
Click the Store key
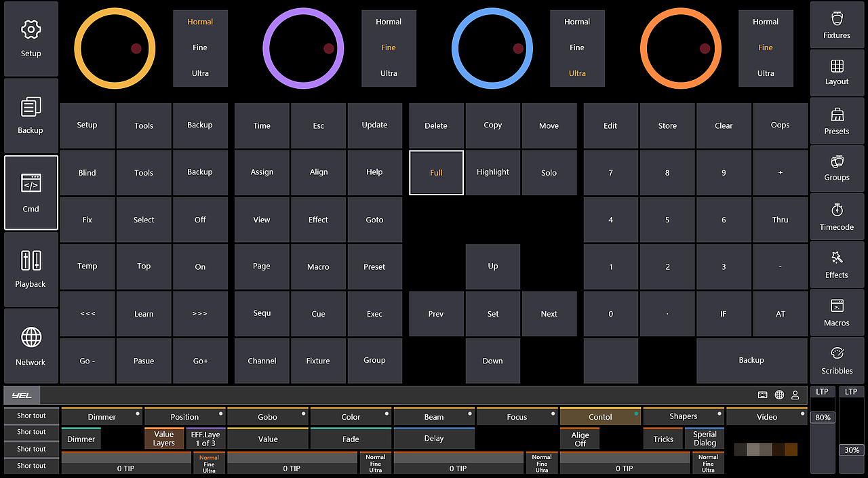coord(667,125)
